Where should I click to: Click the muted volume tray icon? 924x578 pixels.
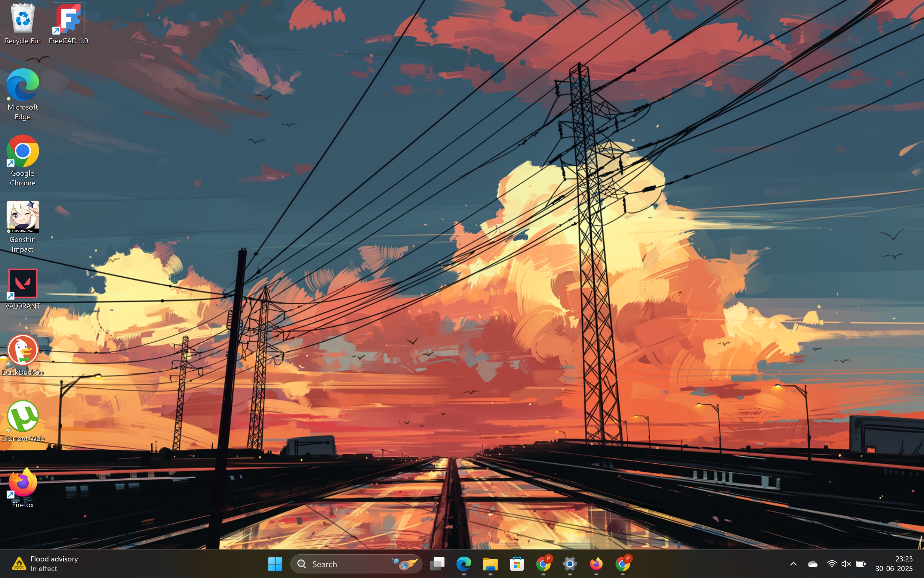click(x=846, y=564)
